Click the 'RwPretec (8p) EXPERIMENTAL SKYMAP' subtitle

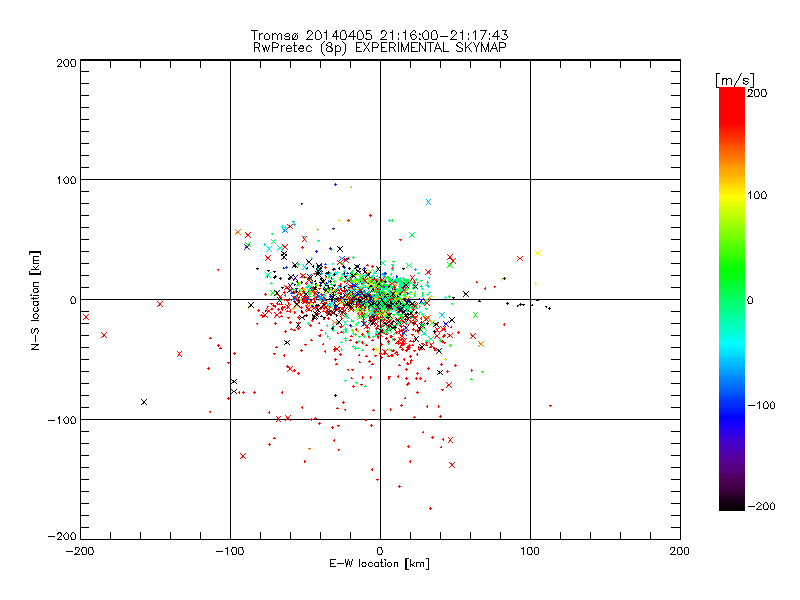click(380, 47)
